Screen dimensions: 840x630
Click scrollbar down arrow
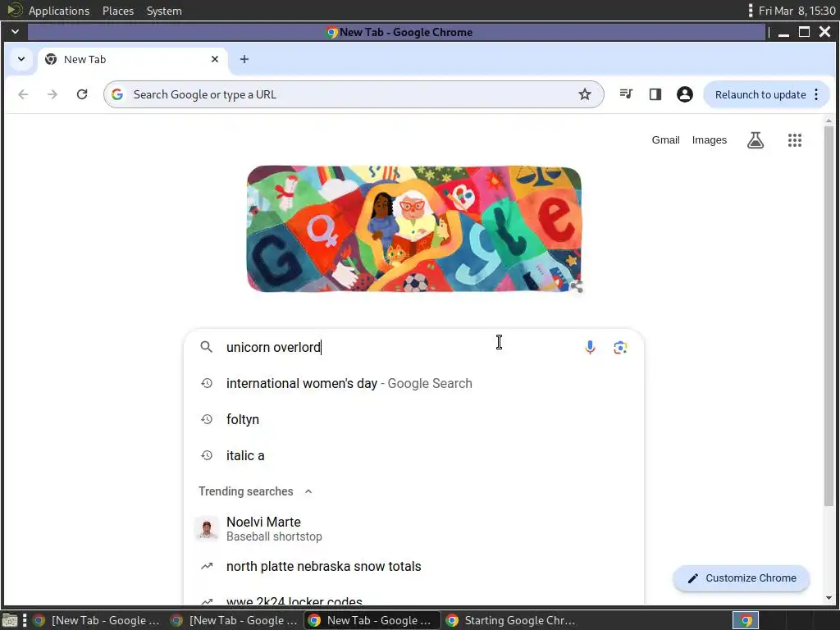point(829,598)
